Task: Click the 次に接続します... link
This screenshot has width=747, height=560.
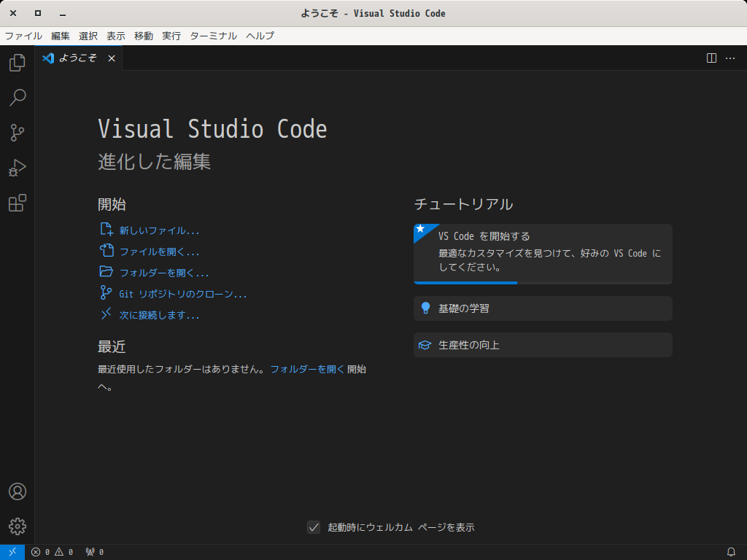Action: coord(159,315)
